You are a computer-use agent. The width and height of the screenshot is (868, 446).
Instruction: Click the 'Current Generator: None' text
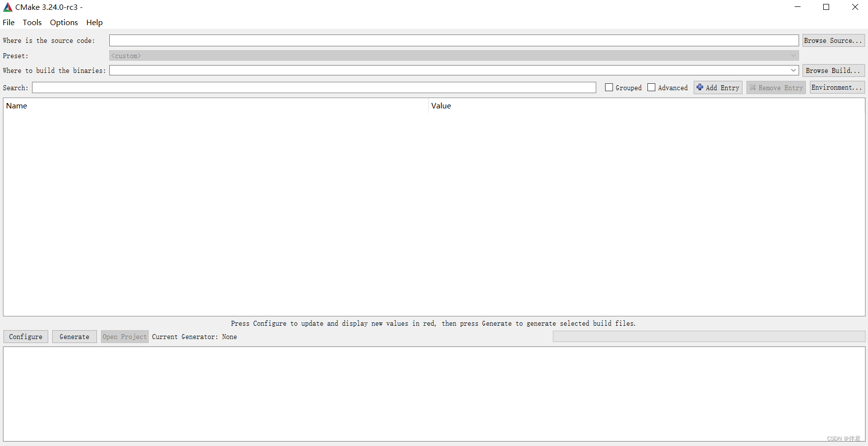(x=194, y=337)
